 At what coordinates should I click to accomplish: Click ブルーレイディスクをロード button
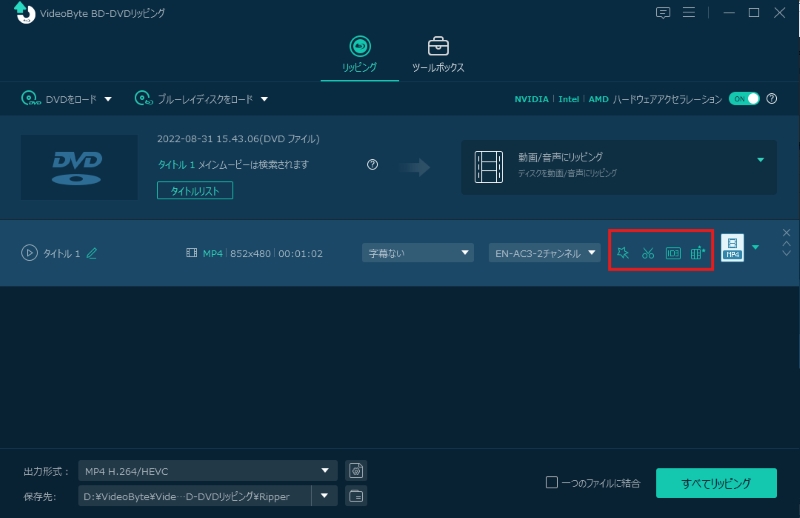(194, 98)
